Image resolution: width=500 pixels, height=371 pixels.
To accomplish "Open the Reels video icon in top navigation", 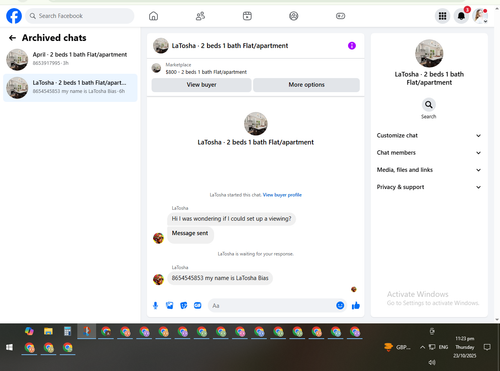I will point(247,16).
